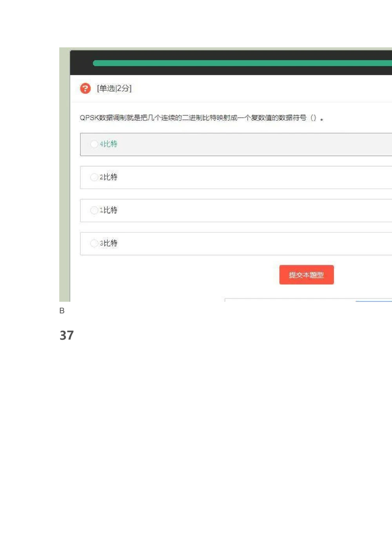Click the 1比特 option row
Viewport: 392px width, 554px height.
tap(235, 210)
